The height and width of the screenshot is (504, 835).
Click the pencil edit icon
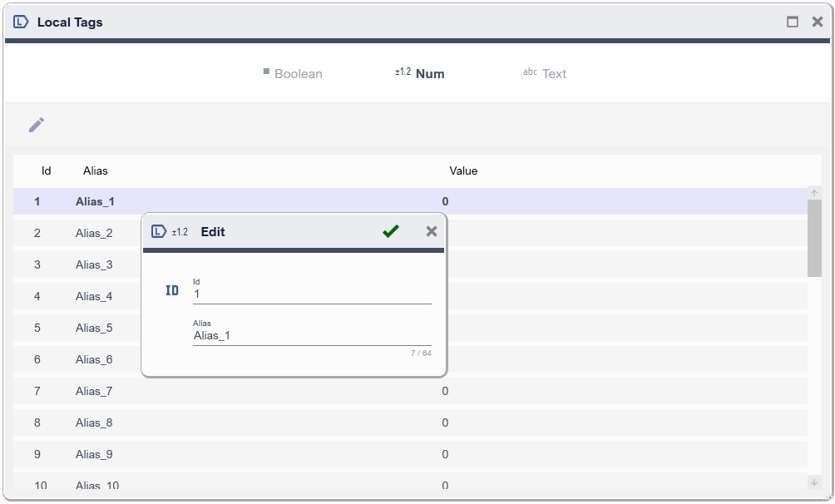(37, 125)
